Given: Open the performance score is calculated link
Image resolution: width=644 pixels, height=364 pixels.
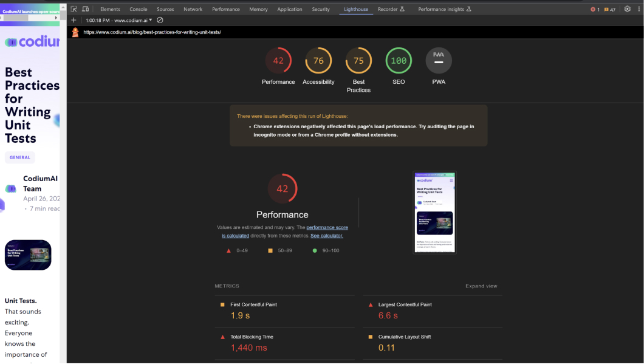Looking at the screenshot, I should tap(327, 227).
